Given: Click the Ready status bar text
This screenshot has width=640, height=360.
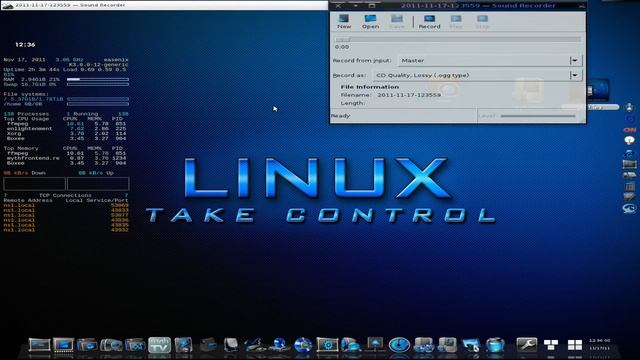Looking at the screenshot, I should (x=340, y=116).
